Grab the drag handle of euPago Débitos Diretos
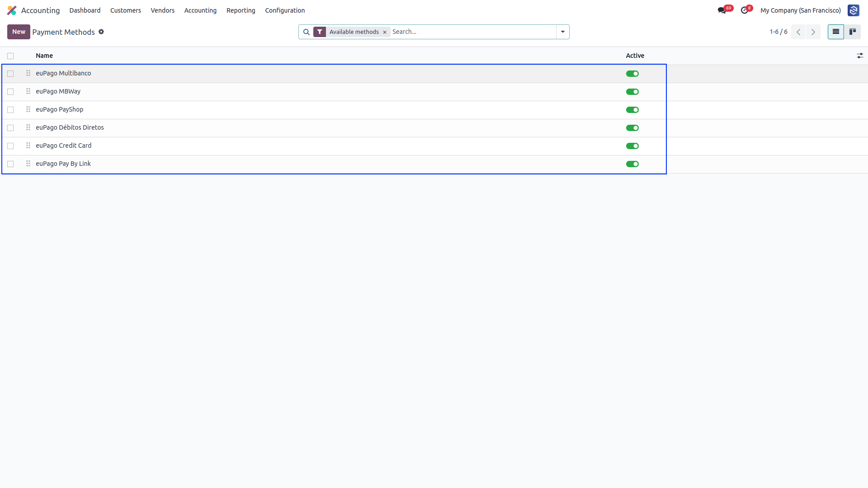The height and width of the screenshot is (488, 868). 28,127
